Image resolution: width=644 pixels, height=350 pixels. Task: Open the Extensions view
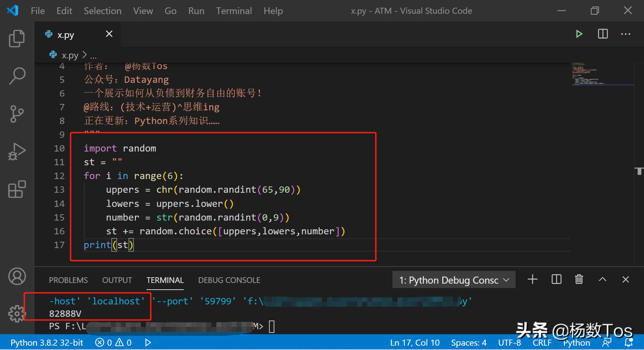[17, 189]
